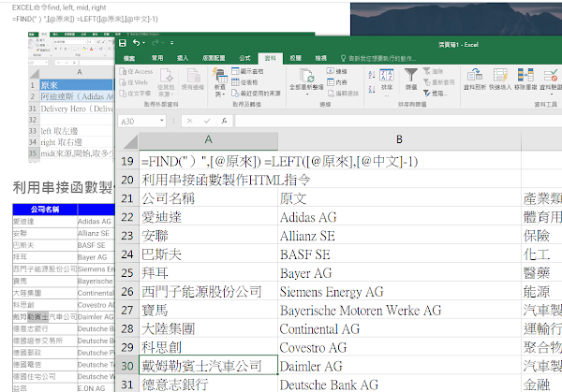The height and width of the screenshot is (392, 562).
Task: Click cell containing 愛迪達
Action: tap(209, 217)
